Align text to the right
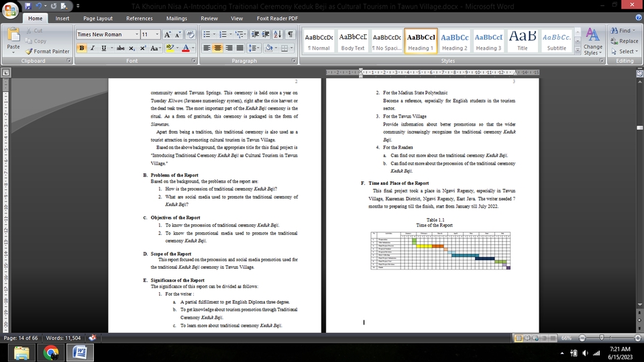Image resolution: width=644 pixels, height=362 pixels. click(229, 48)
